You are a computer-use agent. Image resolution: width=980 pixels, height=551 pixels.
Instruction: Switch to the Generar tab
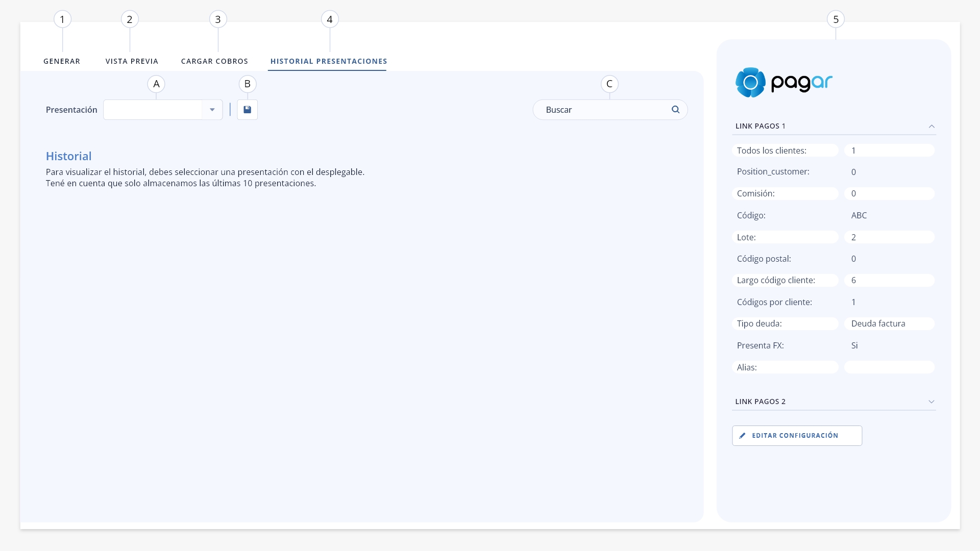click(x=62, y=61)
